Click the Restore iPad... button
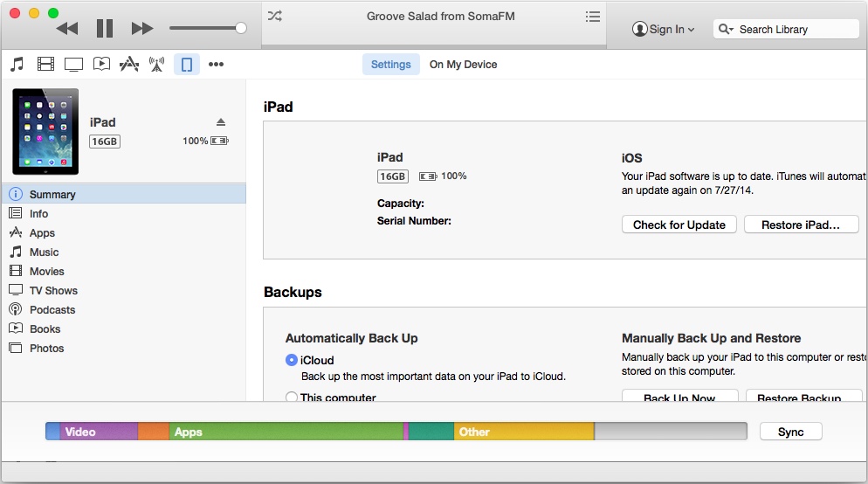This screenshot has width=868, height=484. (x=801, y=225)
